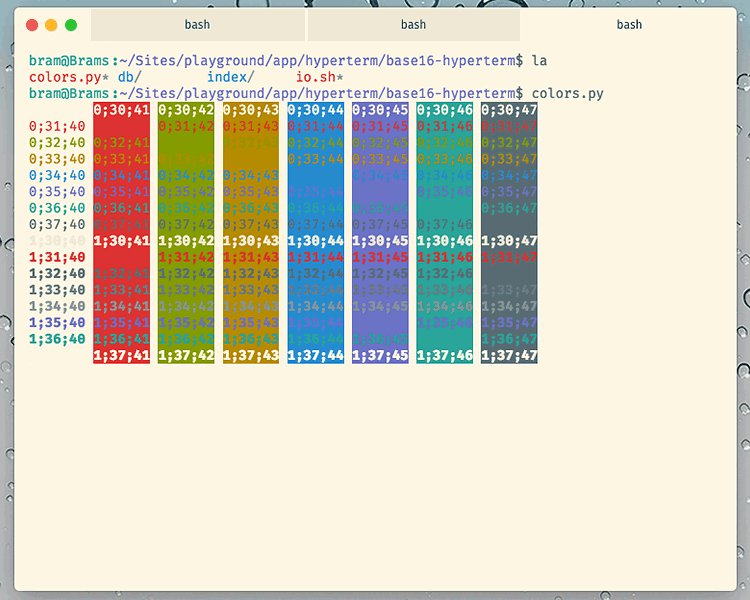
Task: Click the 0;37;43 cell on amber
Action: 251,224
